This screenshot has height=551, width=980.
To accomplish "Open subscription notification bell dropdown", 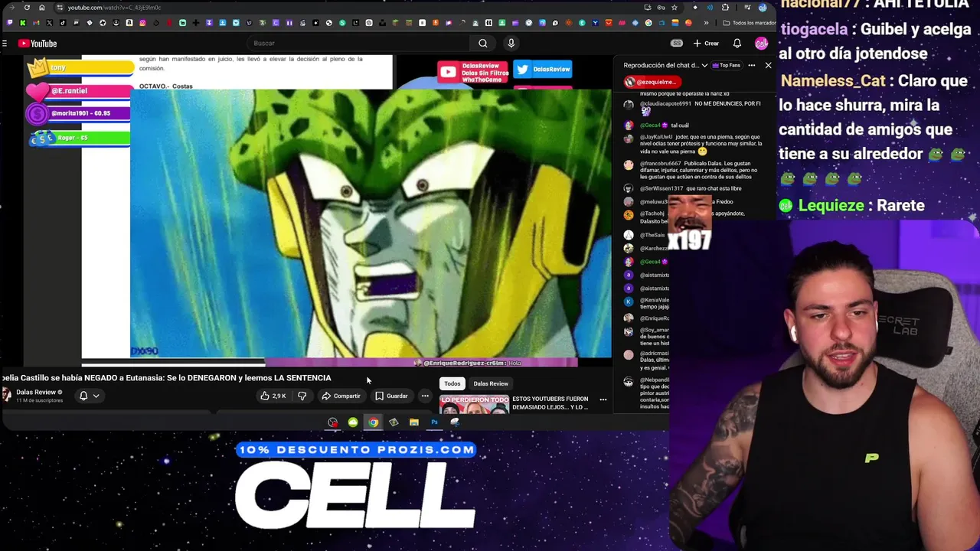I will point(89,396).
